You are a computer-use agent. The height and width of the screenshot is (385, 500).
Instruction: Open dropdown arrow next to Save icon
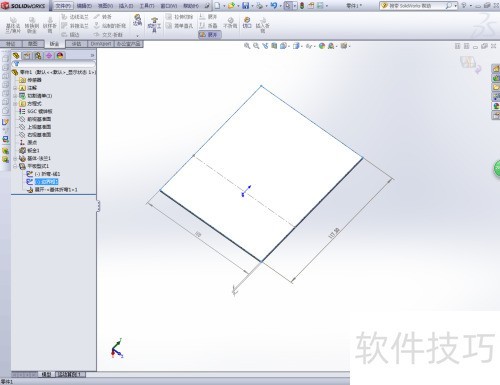pyautogui.click(x=252, y=6)
